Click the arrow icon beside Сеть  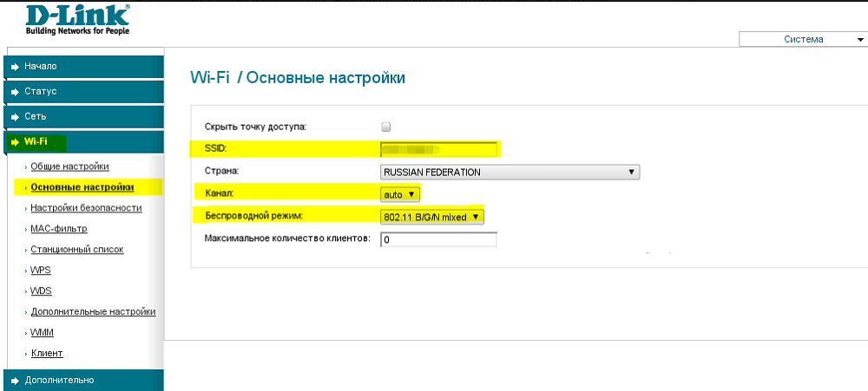(x=16, y=117)
